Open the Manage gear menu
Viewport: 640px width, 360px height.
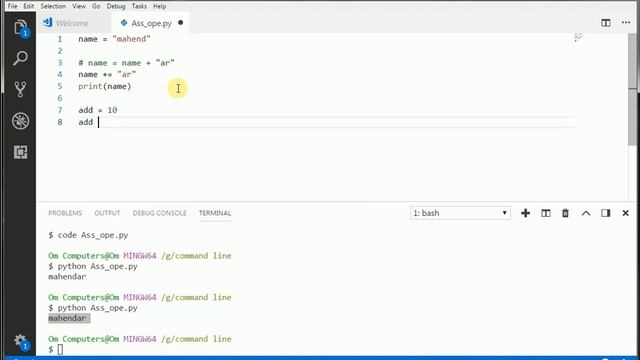[20, 341]
